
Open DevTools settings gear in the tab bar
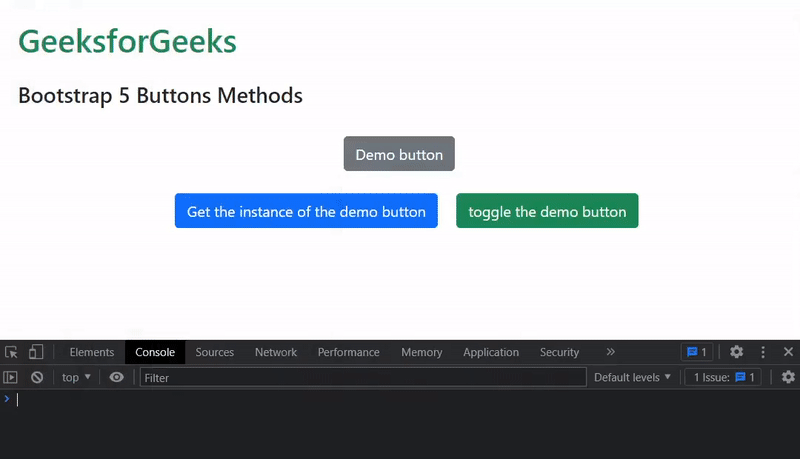(736, 352)
